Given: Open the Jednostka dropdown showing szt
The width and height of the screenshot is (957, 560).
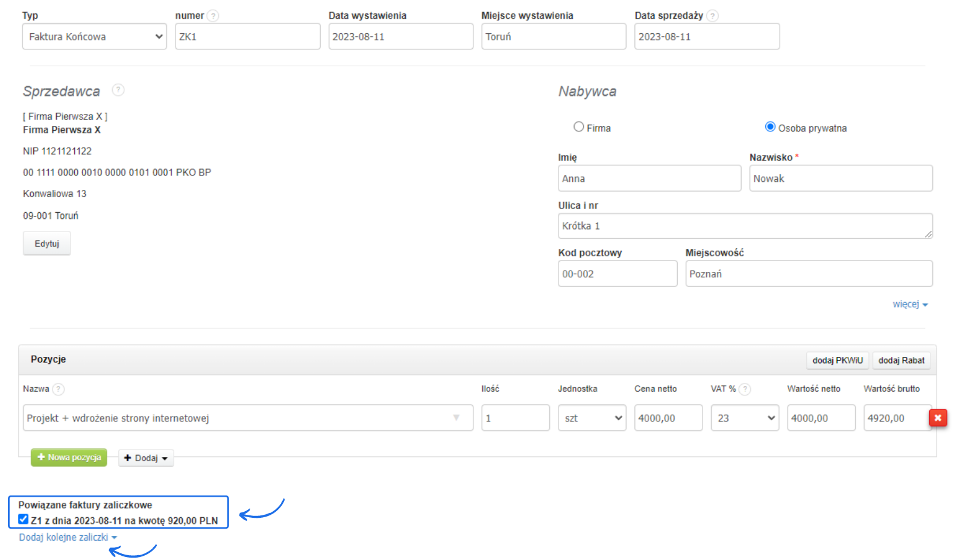Looking at the screenshot, I should 592,418.
